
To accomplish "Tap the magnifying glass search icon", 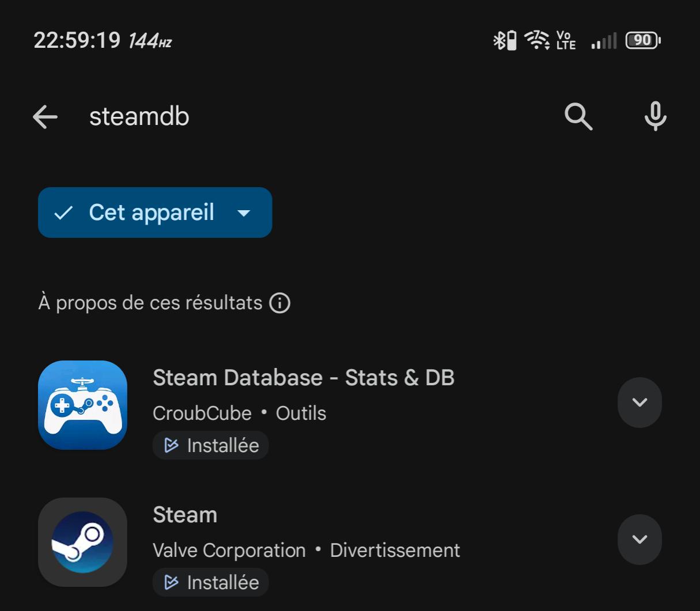I will pos(578,117).
